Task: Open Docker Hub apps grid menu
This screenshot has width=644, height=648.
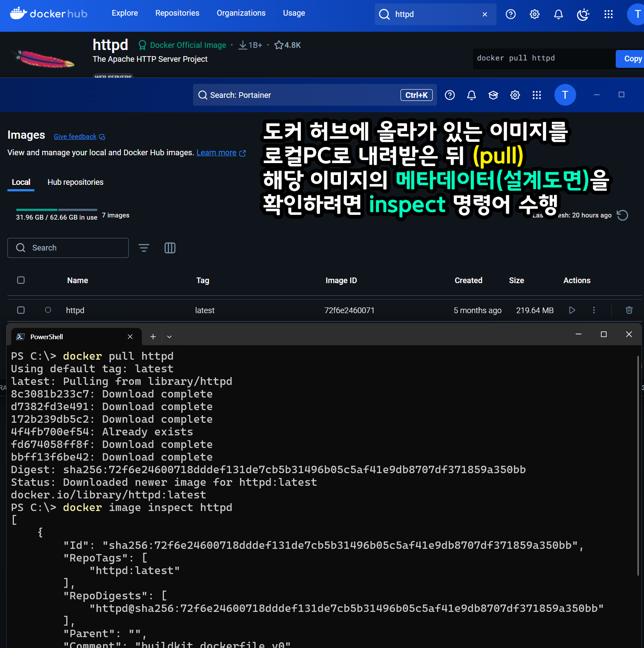Action: 609,14
